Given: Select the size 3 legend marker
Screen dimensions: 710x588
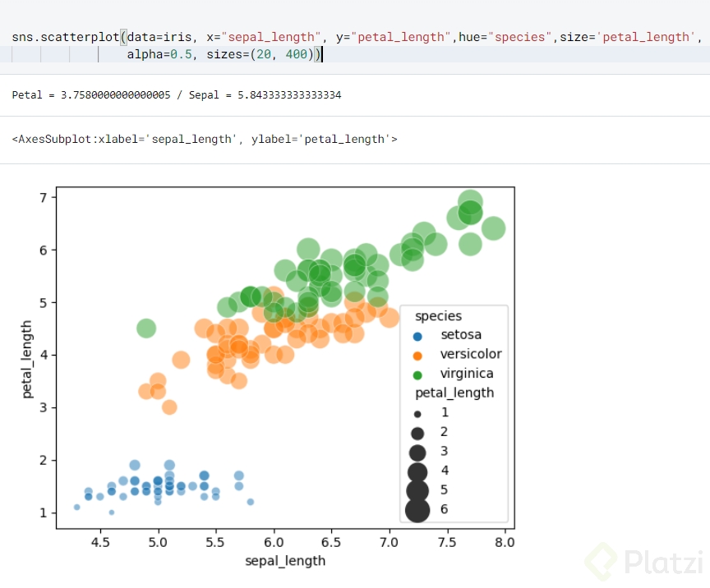Looking at the screenshot, I should point(417,452).
